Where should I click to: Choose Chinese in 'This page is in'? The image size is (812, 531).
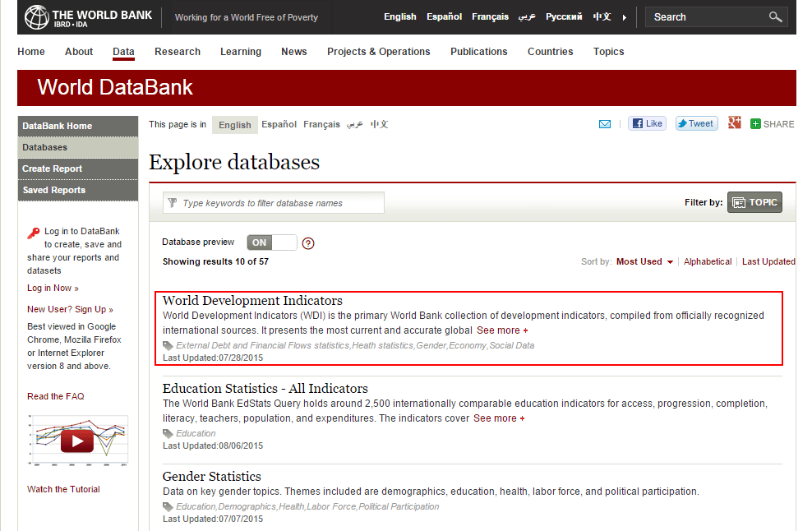point(379,124)
